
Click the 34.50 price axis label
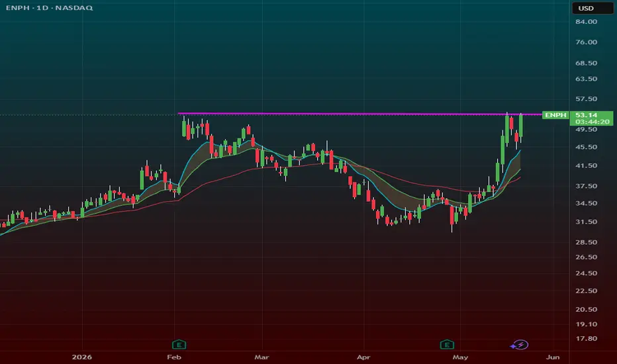(x=587, y=203)
